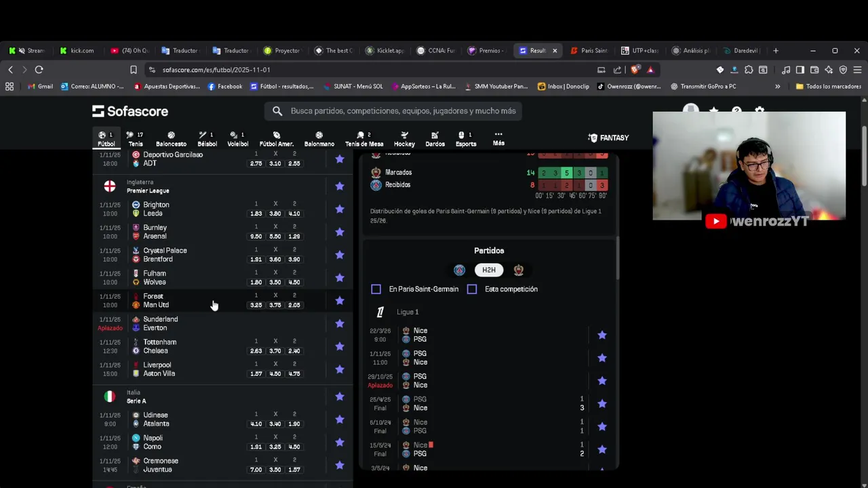Favorite the Premier League competition
Image resolution: width=868 pixels, height=488 pixels.
[x=340, y=186]
